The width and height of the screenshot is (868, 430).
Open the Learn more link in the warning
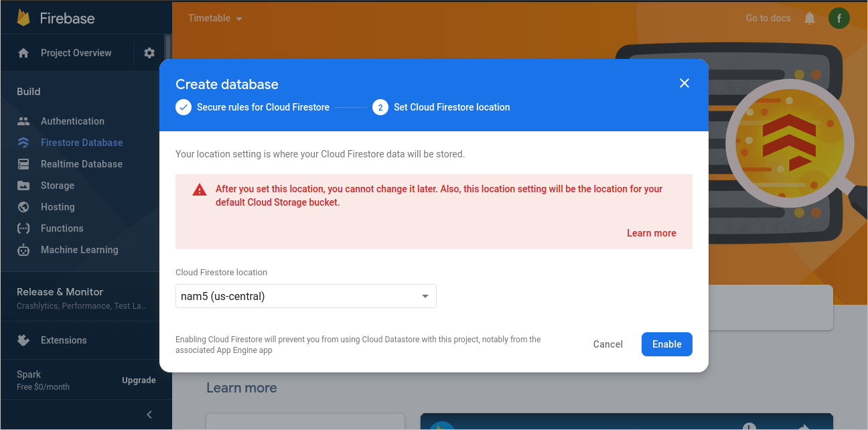click(x=652, y=233)
